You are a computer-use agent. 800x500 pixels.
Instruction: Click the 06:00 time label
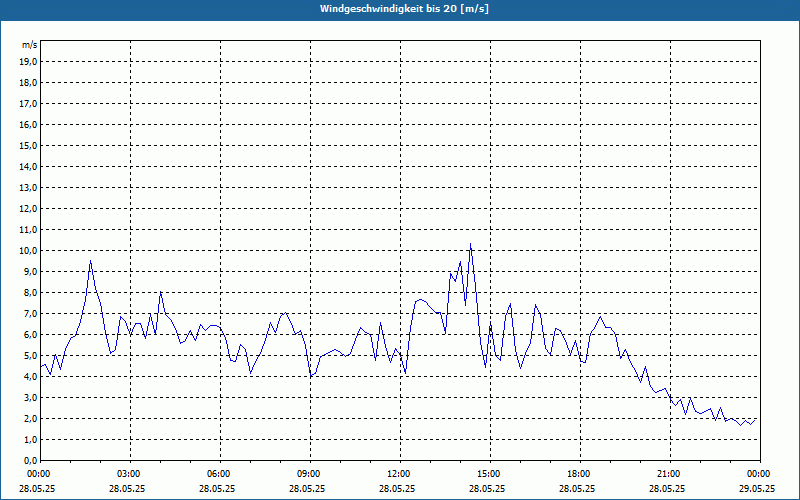click(220, 474)
